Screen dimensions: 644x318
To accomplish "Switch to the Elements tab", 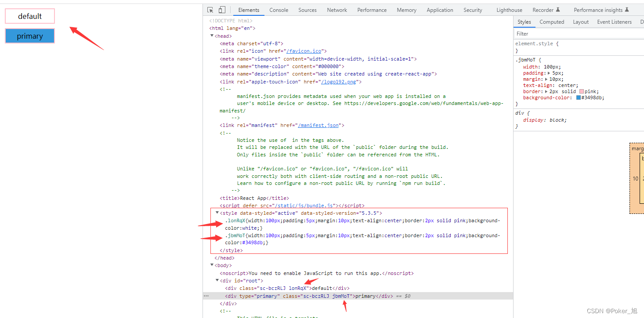I will [249, 10].
